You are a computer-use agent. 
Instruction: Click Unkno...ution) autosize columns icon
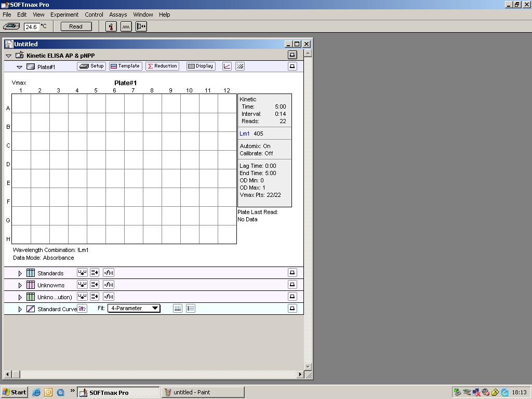82,296
